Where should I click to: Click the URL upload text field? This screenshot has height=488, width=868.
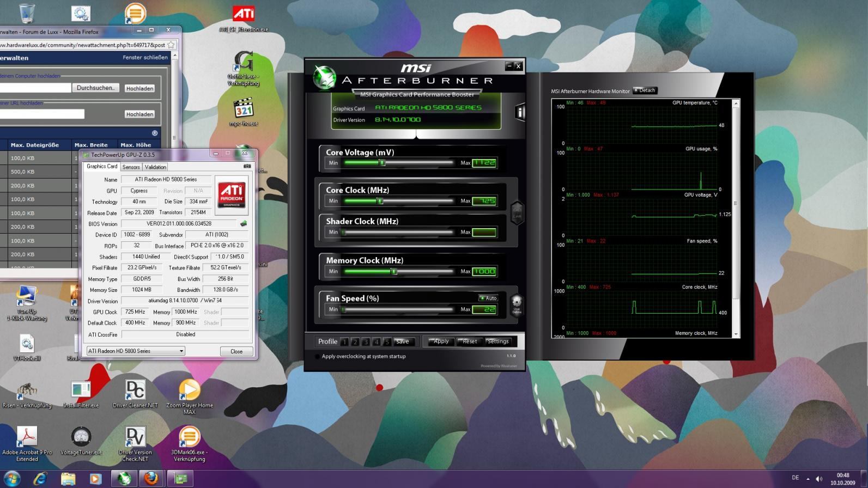pyautogui.click(x=42, y=114)
